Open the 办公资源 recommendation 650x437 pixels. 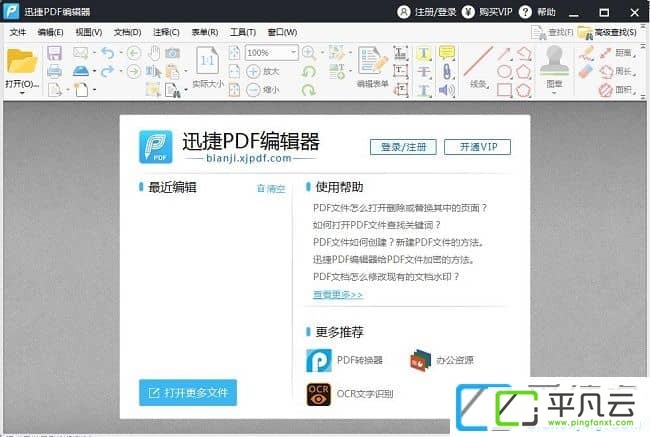[x=441, y=360]
